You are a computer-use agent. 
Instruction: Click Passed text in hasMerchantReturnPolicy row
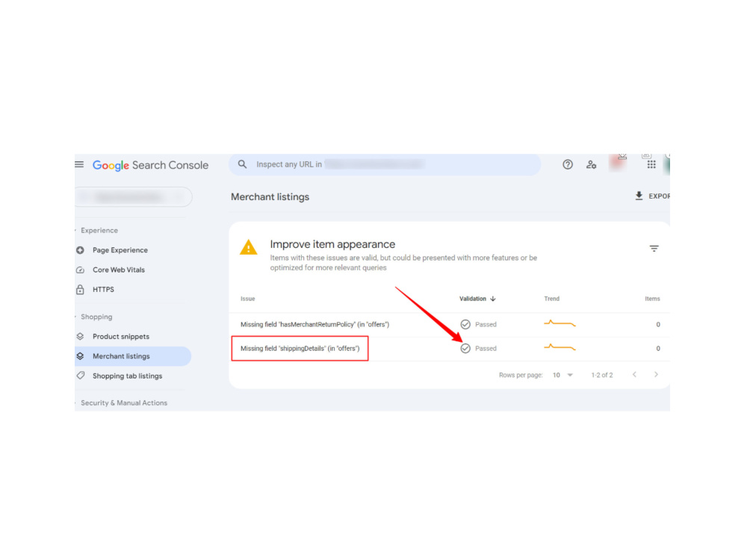tap(486, 325)
